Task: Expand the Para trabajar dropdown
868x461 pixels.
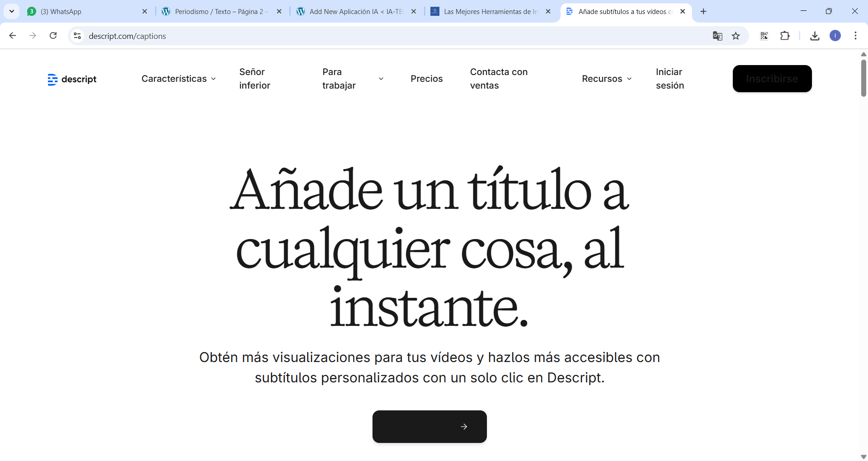Action: pyautogui.click(x=353, y=79)
